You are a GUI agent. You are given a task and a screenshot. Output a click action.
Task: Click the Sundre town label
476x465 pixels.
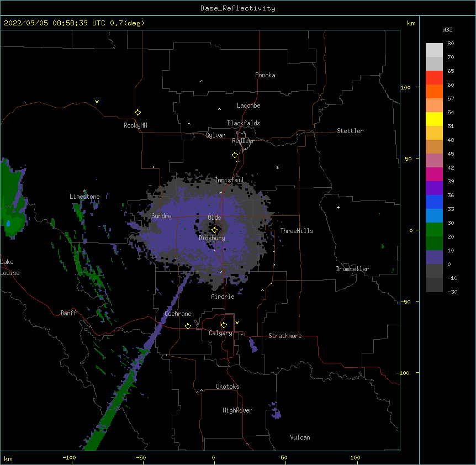[x=161, y=216]
